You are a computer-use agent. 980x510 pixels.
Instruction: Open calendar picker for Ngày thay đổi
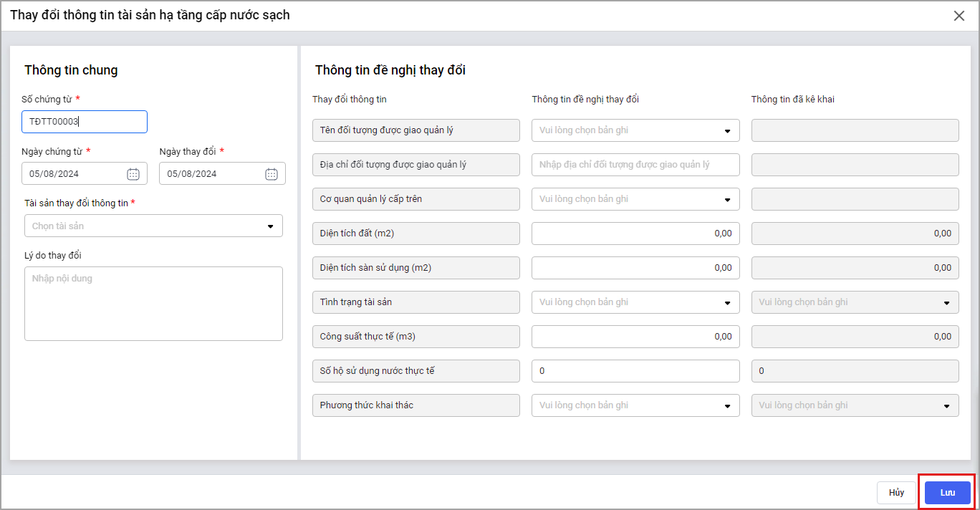click(x=272, y=173)
